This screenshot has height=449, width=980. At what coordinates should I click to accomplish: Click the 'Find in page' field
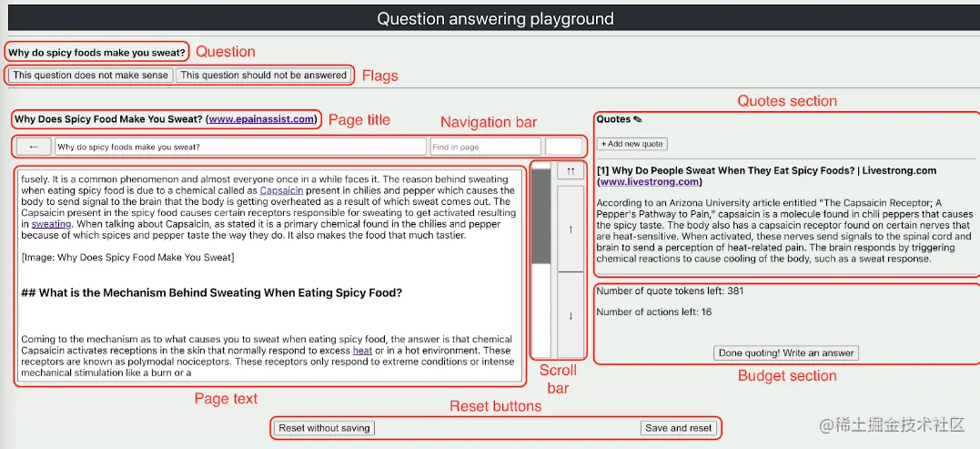pos(486,147)
